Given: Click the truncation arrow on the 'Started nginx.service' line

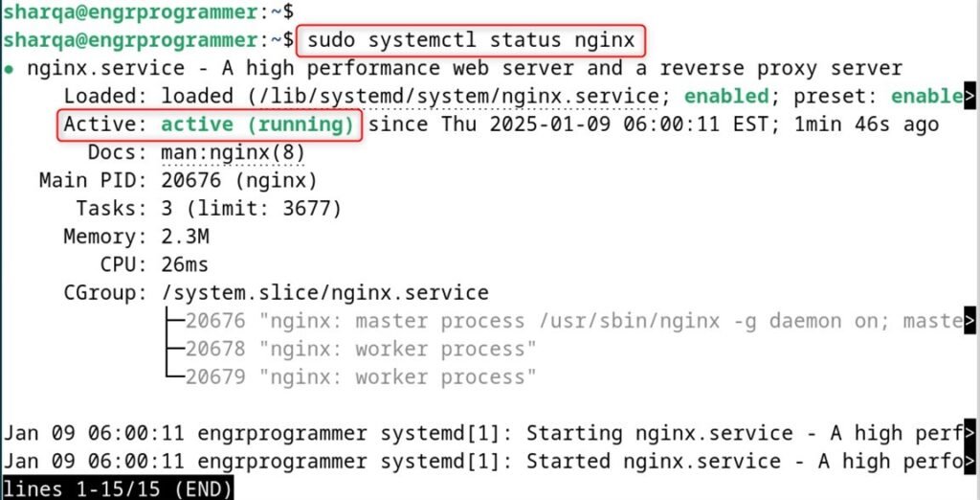Looking at the screenshot, I should tap(970, 461).
